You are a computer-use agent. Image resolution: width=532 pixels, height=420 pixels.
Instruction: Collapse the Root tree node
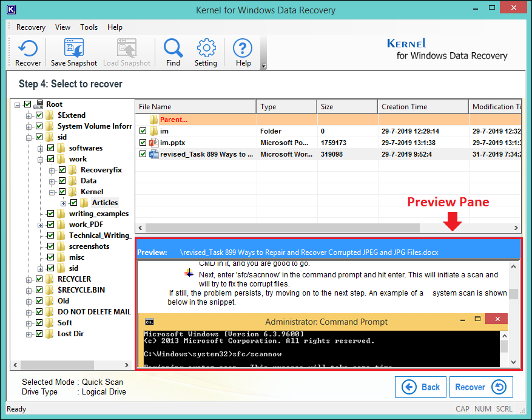pos(17,105)
